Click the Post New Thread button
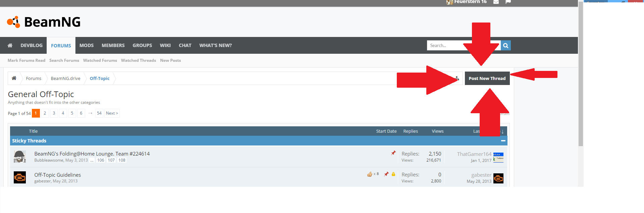The image size is (644, 213). pos(487,78)
